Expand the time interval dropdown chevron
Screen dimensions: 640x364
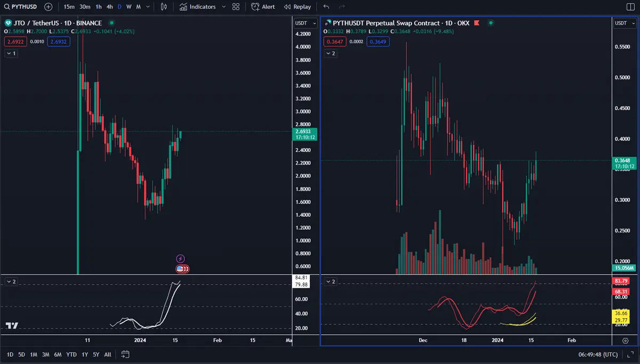(x=147, y=7)
